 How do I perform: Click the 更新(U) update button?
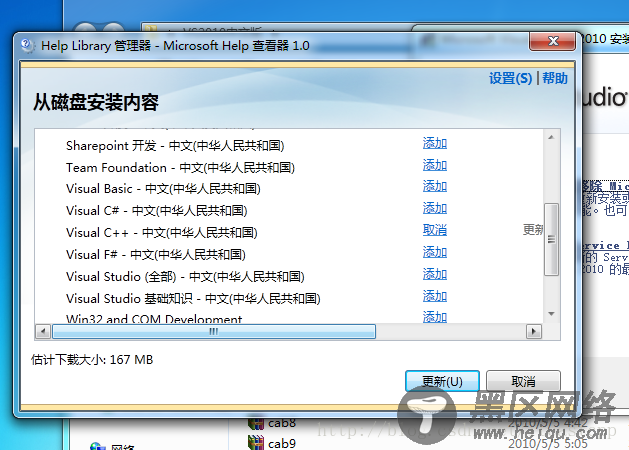click(x=442, y=381)
